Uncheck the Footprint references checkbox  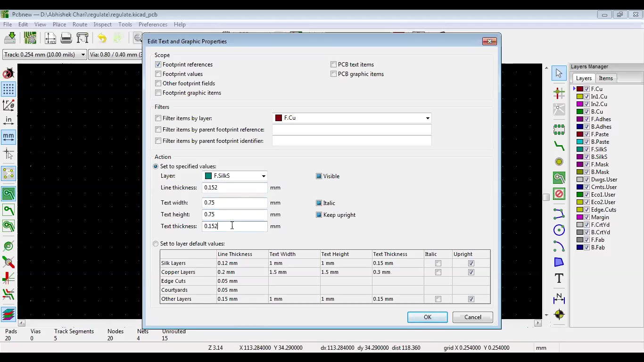[158, 64]
